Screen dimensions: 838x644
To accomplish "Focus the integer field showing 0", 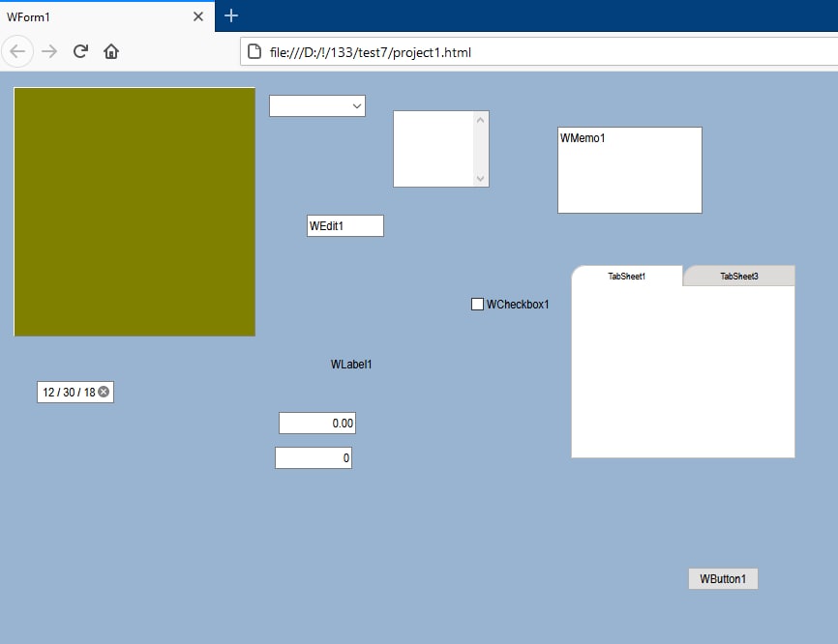I will pos(314,458).
